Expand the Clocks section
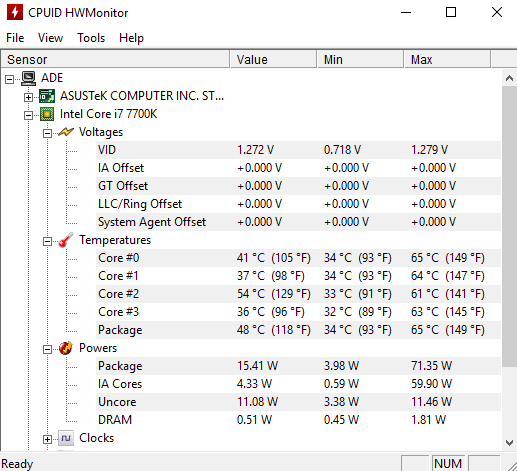Screen dimensions: 517x471 (x=47, y=439)
